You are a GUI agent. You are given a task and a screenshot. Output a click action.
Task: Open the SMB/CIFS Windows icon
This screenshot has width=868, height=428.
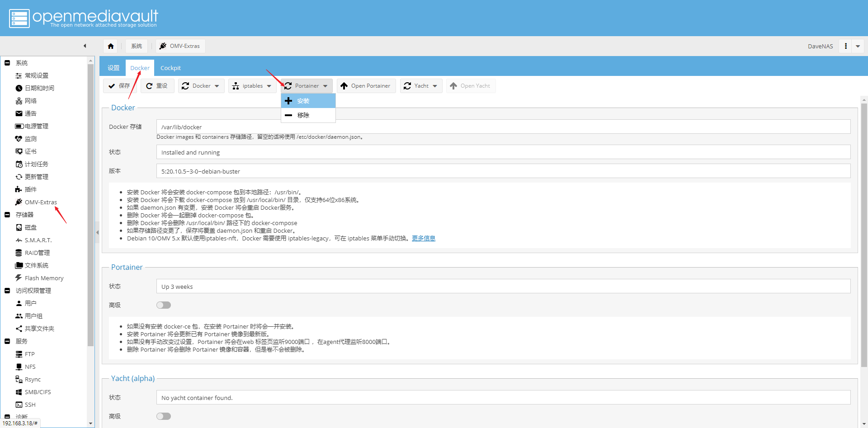click(x=19, y=392)
